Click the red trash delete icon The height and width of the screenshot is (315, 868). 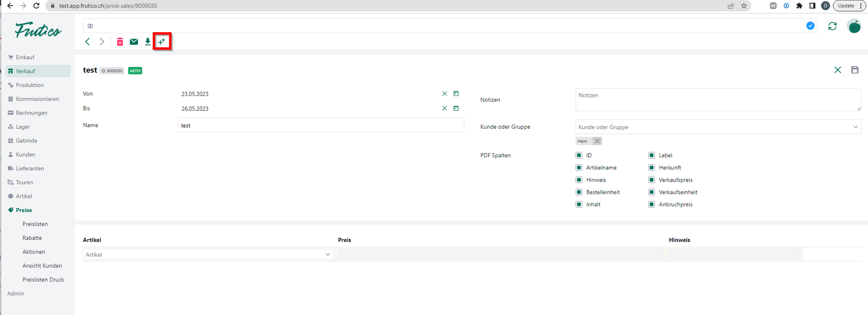tap(120, 42)
